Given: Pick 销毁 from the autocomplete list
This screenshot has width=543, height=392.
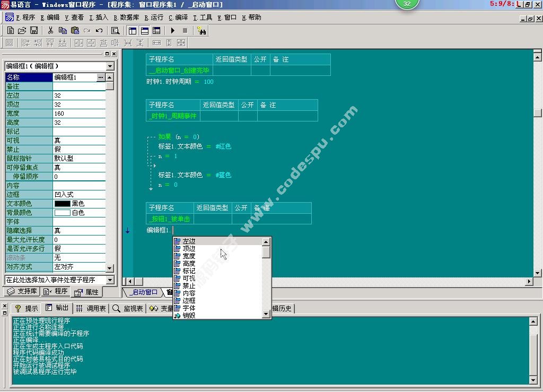Looking at the screenshot, I should coord(217,316).
